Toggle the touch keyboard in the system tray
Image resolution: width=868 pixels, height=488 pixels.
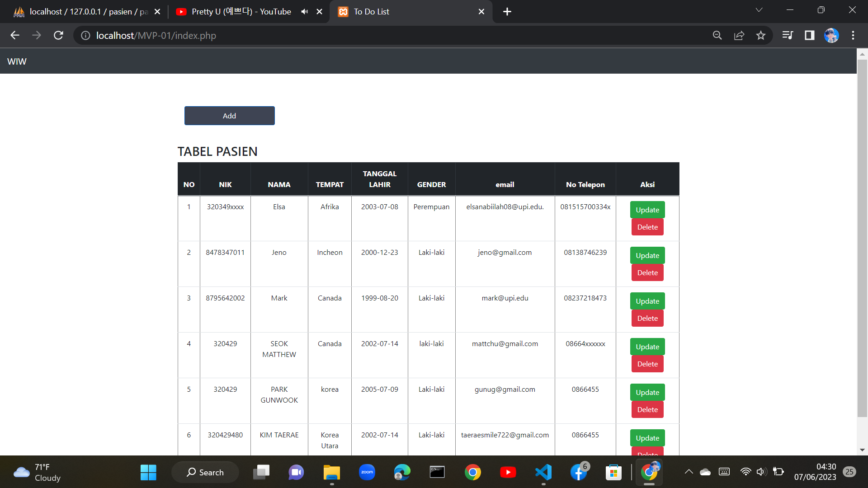click(x=724, y=472)
